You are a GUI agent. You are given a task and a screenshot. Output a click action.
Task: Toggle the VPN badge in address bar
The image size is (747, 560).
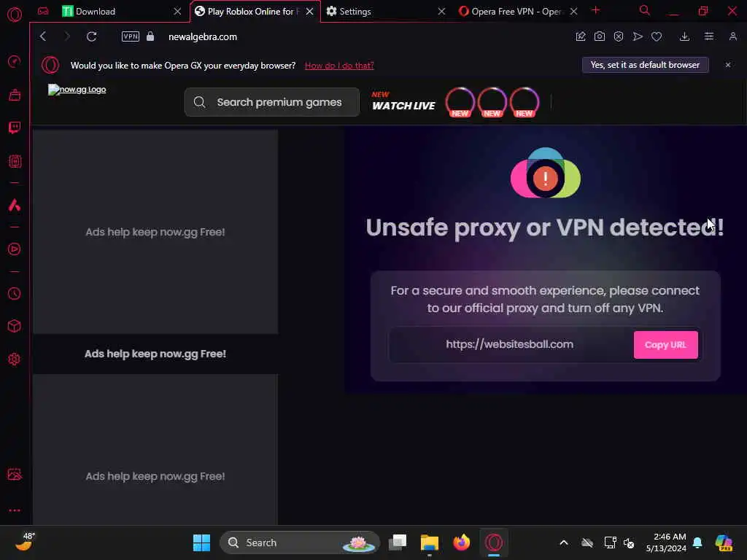[x=130, y=36]
